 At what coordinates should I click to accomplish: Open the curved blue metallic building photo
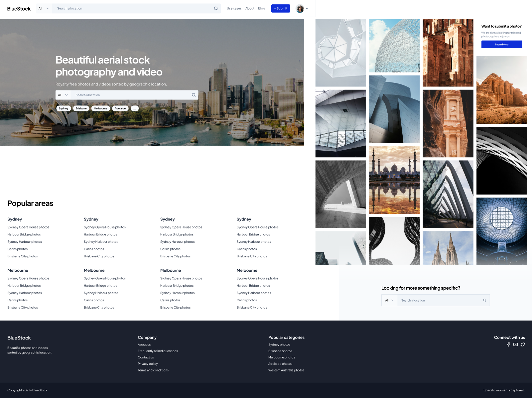coord(394,109)
